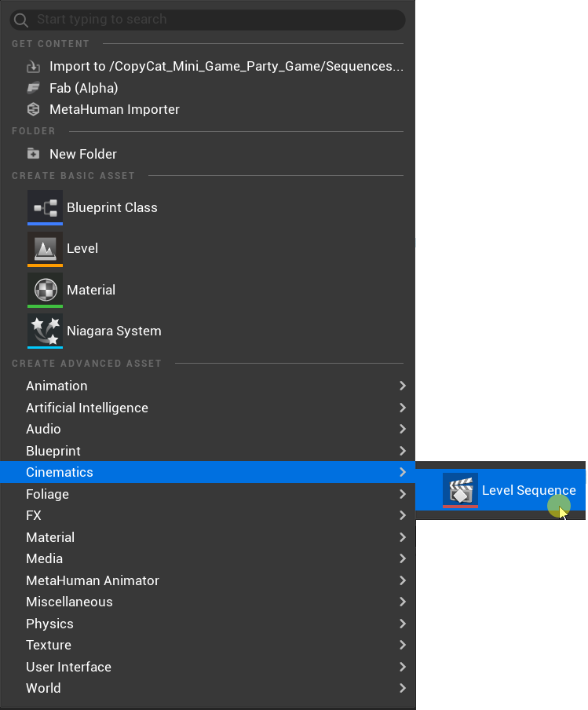Open the User Interface submenu label
Viewport: 588px width, 710px height.
(69, 667)
